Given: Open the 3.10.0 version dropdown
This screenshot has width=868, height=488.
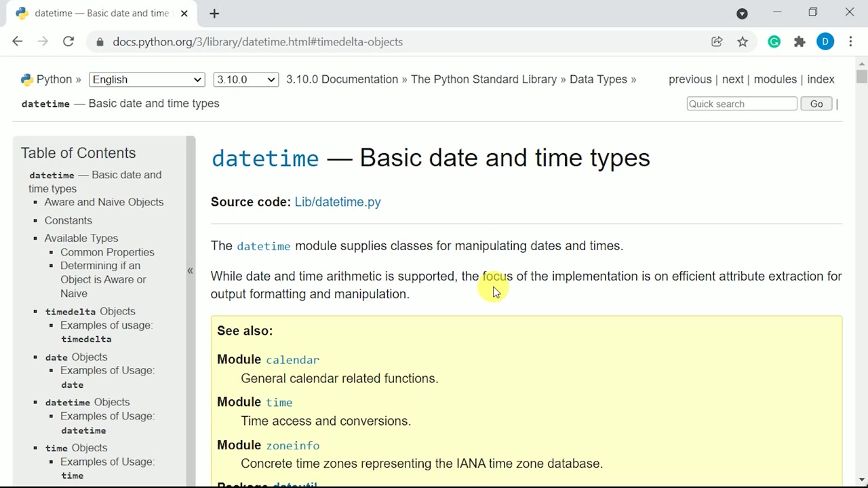Looking at the screenshot, I should click(245, 79).
